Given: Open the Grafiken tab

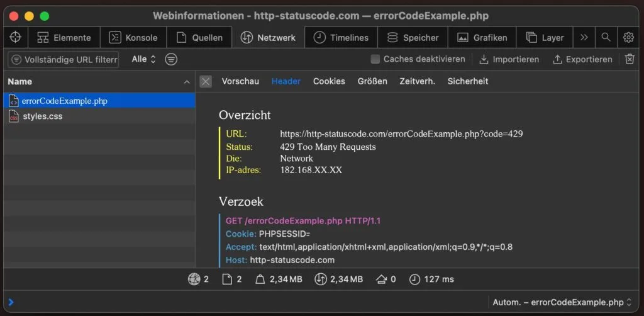Looking at the screenshot, I should click(x=482, y=37).
